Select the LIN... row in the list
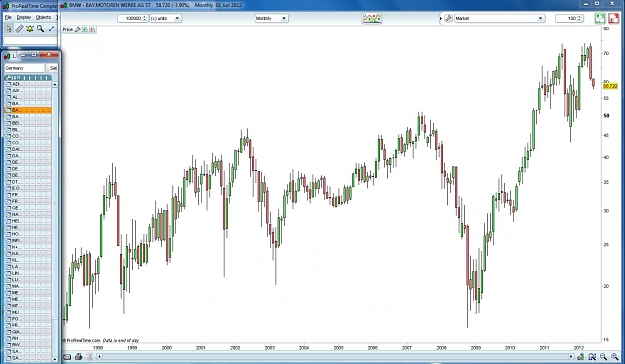Viewport: 625px width, 364px height. [28, 273]
